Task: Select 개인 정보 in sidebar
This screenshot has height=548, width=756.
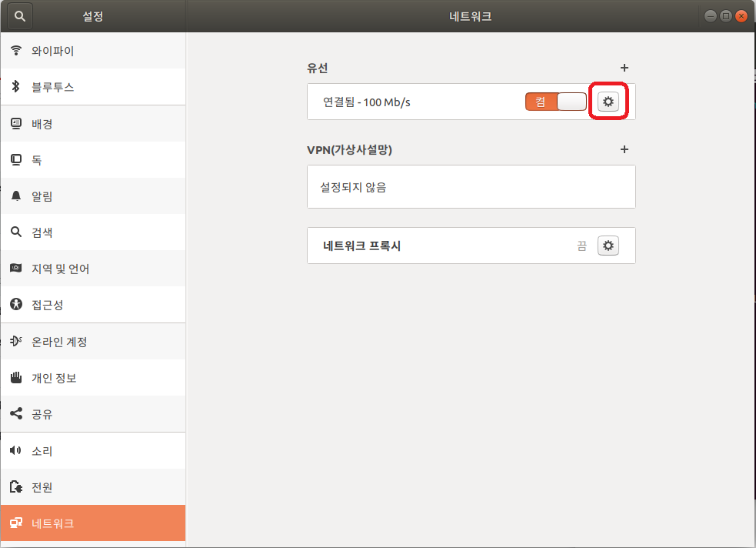Action: [x=93, y=378]
